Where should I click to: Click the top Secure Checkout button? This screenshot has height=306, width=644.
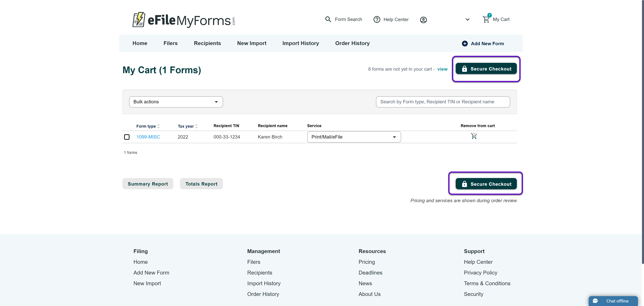(x=486, y=69)
